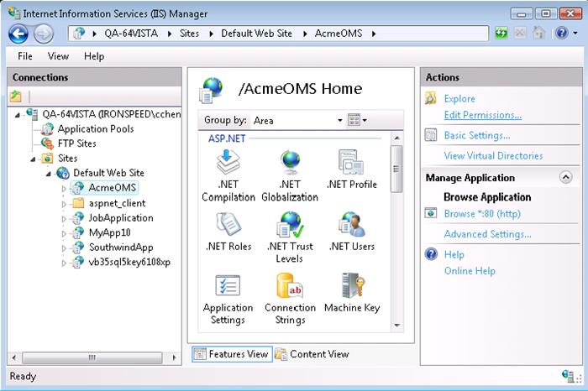588x391 pixels.
Task: Select the aspnet_client folder
Action: [x=117, y=203]
